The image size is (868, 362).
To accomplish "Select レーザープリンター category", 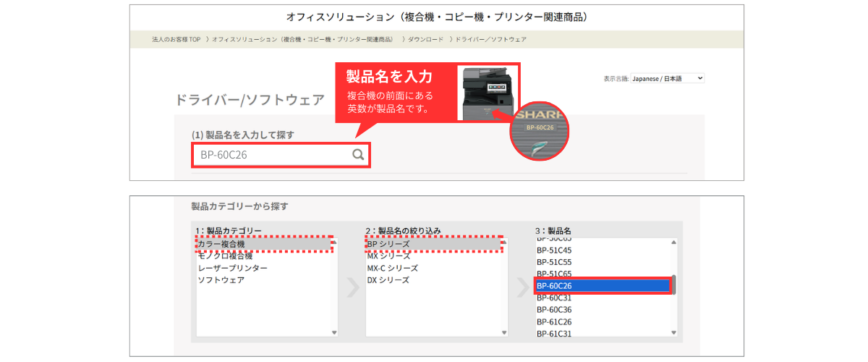I will pos(232,268).
